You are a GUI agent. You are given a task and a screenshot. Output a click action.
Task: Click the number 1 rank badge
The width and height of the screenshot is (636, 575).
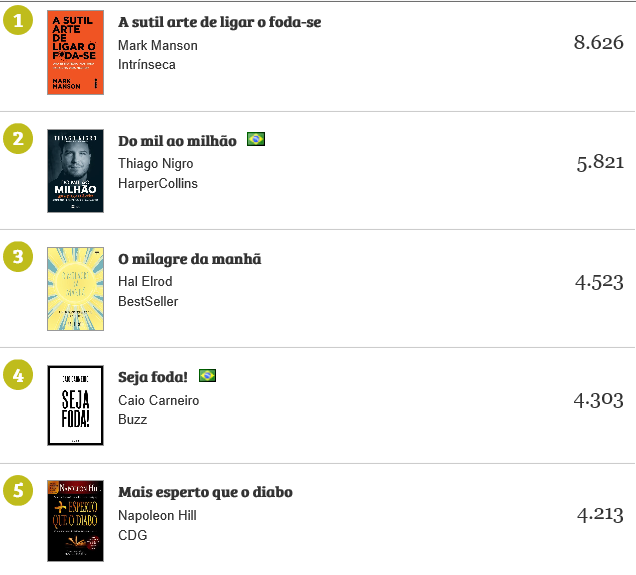(x=17, y=21)
